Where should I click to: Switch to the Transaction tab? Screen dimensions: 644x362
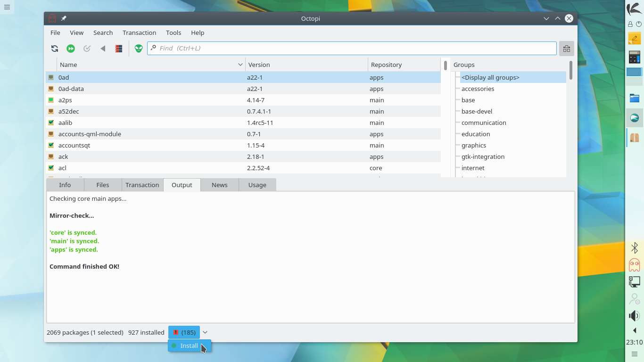point(142,185)
